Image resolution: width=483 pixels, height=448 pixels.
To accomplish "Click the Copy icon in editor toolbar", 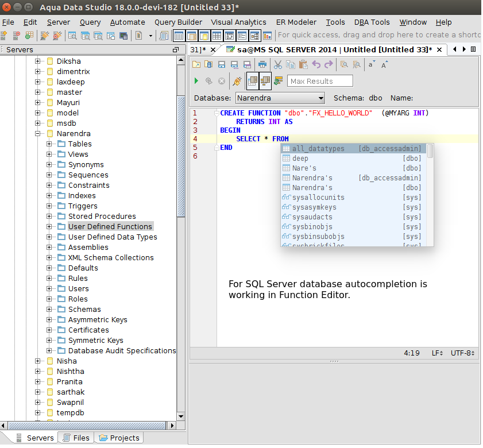I will (291, 64).
